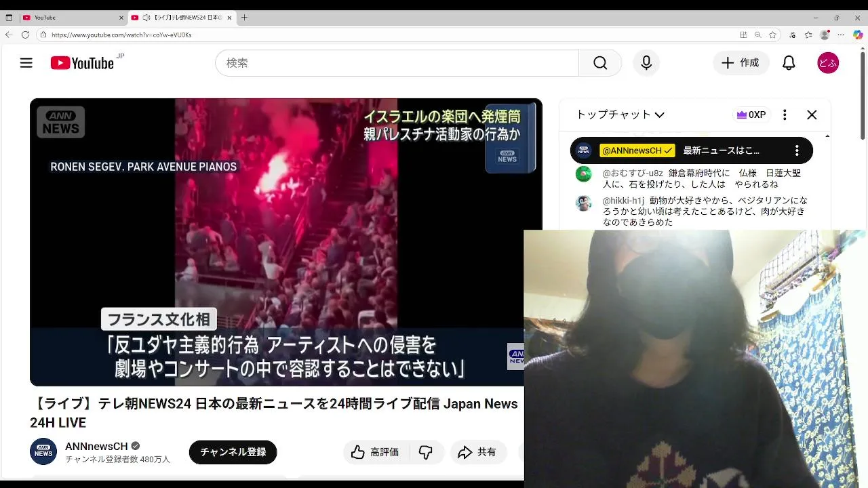
Task: Click the zoom-out magnifier in address bar
Action: (758, 35)
